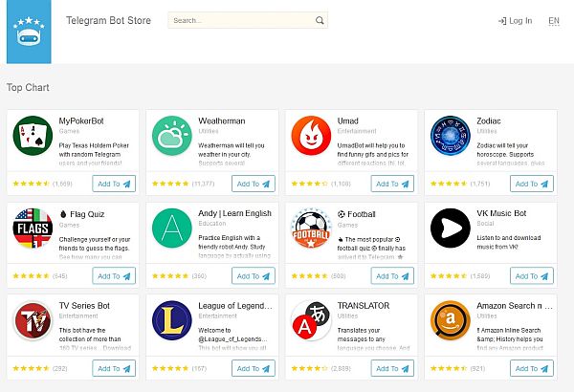This screenshot has height=392, width=574.
Task: Open the TRANSLATOR language icon
Action: click(311, 320)
